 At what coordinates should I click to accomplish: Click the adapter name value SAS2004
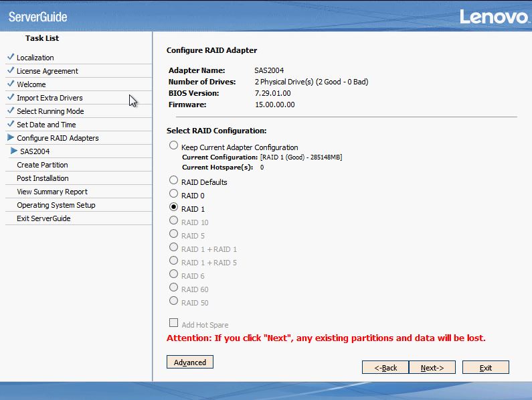pos(269,70)
